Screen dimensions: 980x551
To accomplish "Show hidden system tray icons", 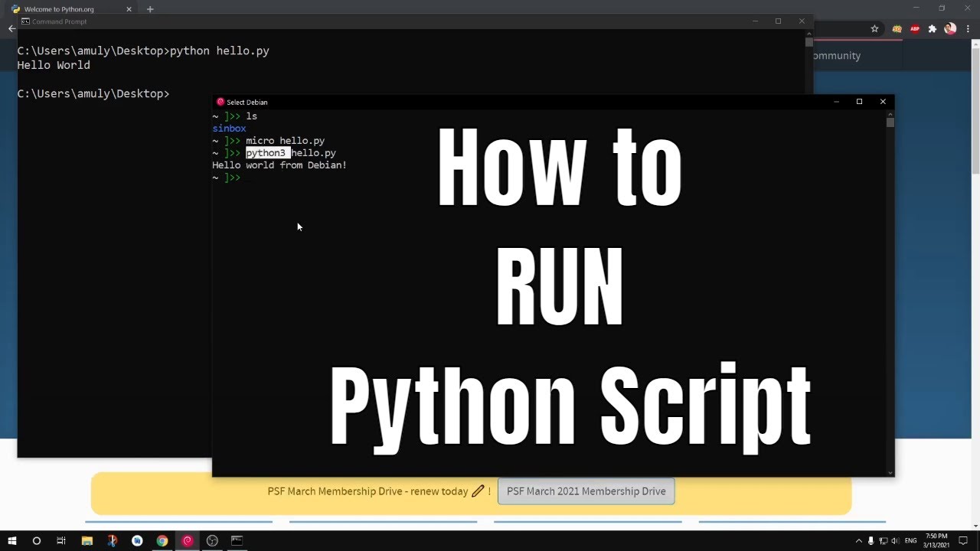I will click(858, 540).
